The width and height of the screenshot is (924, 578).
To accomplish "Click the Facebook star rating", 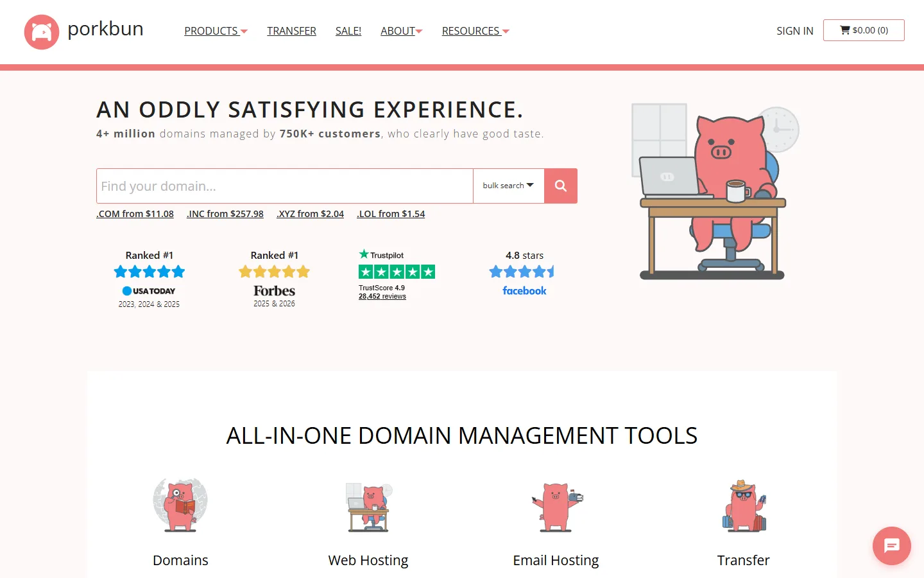I will (x=522, y=272).
